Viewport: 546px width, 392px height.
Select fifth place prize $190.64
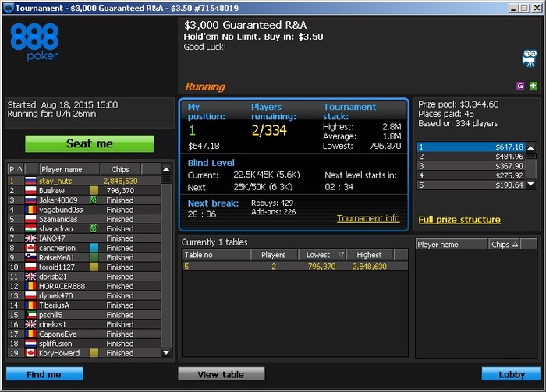(x=471, y=185)
